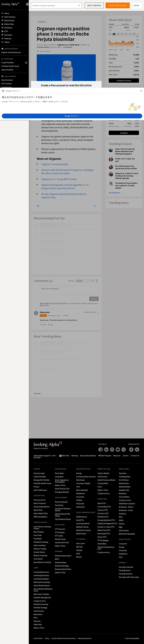
Task: Select the 10Y chart range
Action: [134, 34]
